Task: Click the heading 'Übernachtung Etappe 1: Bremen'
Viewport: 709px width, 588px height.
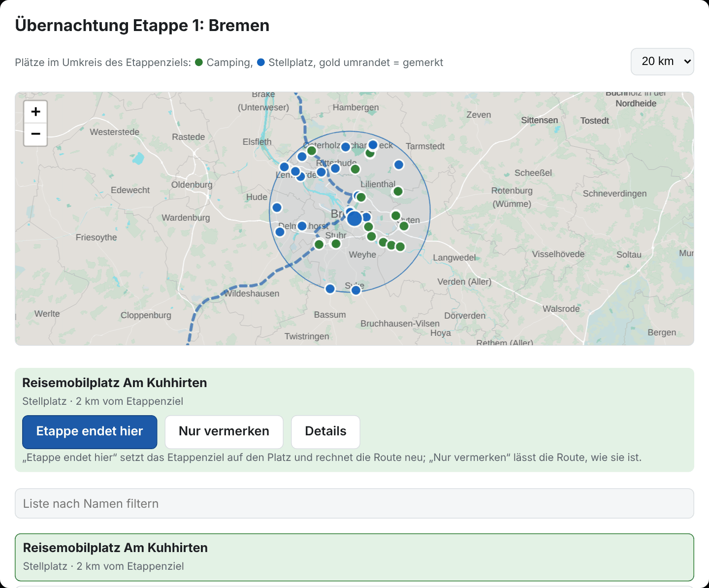Action: click(x=142, y=26)
